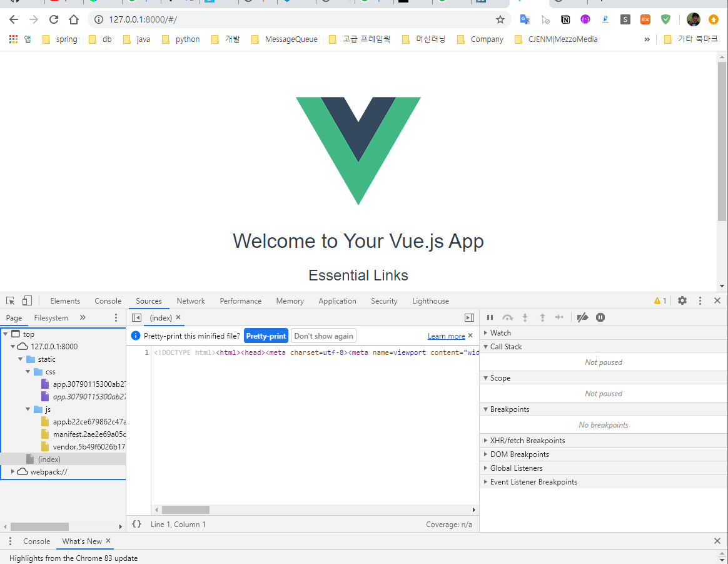728x564 pixels.
Task: Open DevTools settings gear
Action: (x=682, y=300)
